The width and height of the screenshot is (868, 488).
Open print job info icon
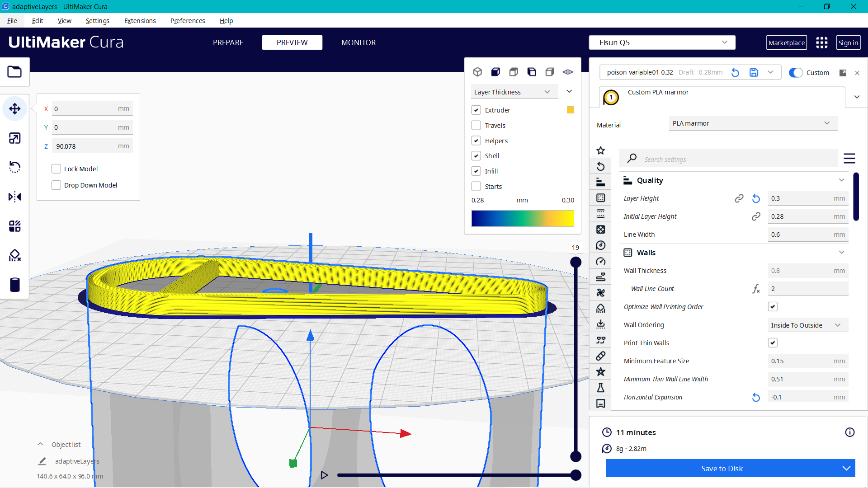(850, 432)
